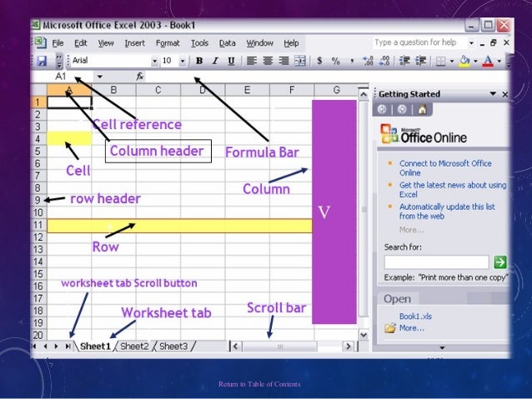Click previous sheet tab scroll button
The height and width of the screenshot is (399, 532).
[46, 347]
